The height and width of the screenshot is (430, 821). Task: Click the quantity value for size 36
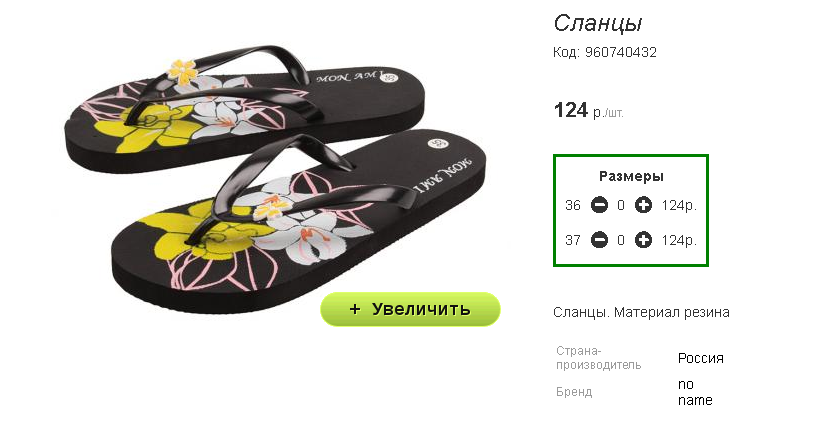(621, 205)
